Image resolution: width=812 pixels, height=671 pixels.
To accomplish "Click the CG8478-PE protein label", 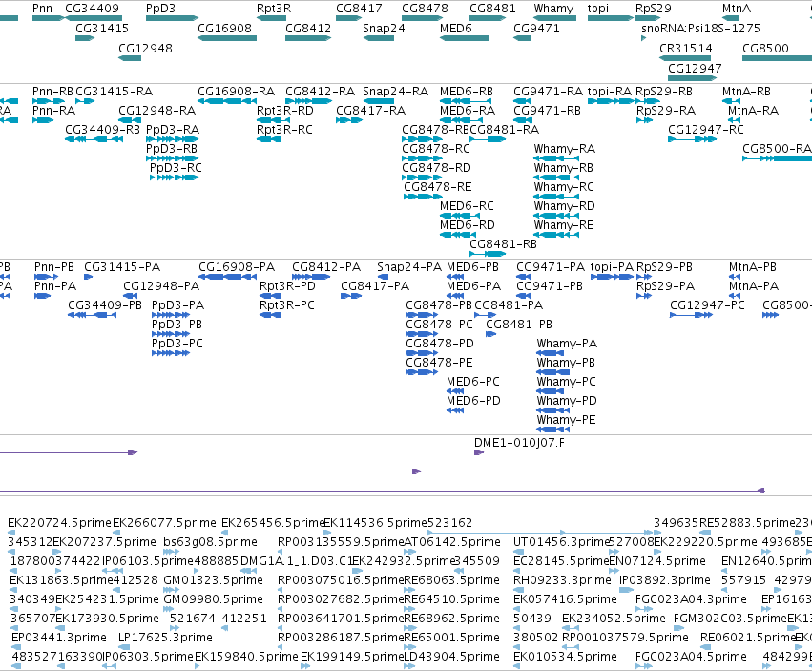I will coord(439,362).
